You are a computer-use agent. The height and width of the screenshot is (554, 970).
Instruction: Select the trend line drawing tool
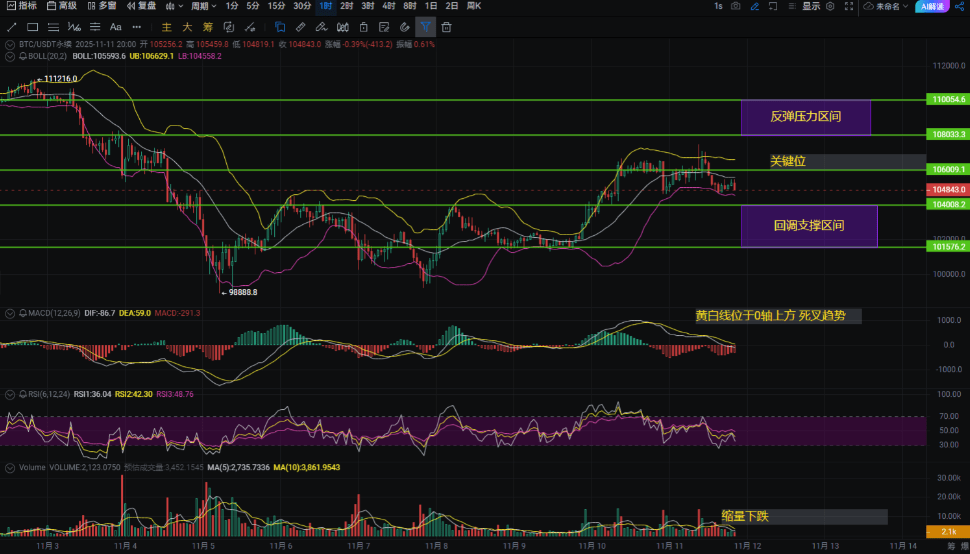(11, 27)
